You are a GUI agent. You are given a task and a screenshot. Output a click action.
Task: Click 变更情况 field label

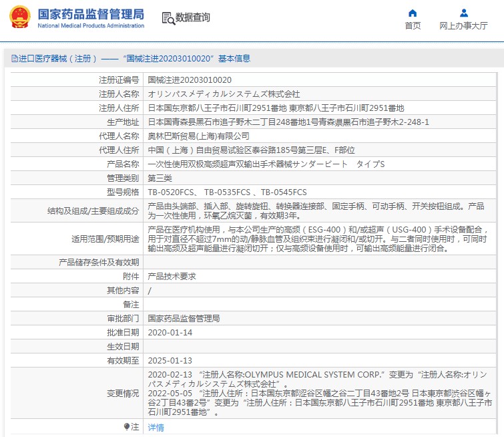tap(123, 394)
